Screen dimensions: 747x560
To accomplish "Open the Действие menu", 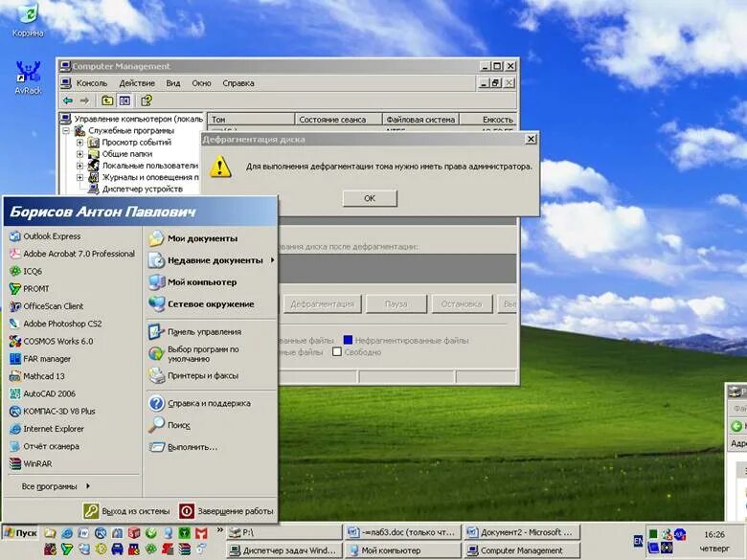I will click(x=137, y=83).
